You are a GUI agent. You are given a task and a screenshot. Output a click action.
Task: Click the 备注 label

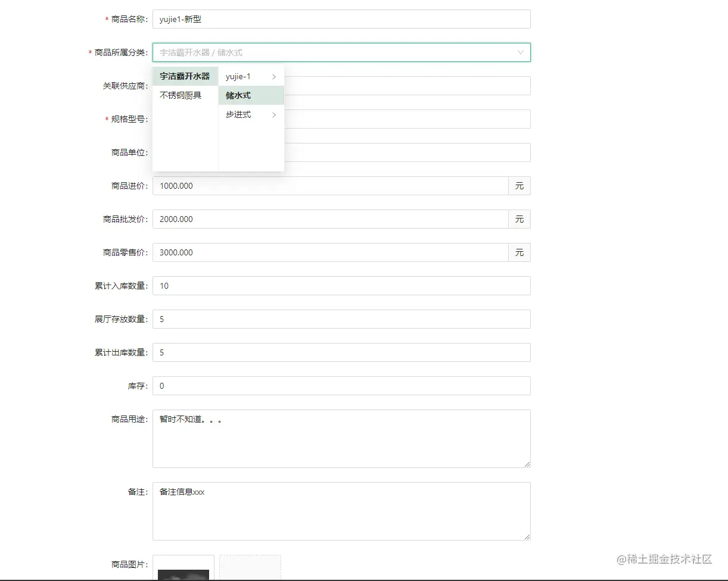coord(138,492)
